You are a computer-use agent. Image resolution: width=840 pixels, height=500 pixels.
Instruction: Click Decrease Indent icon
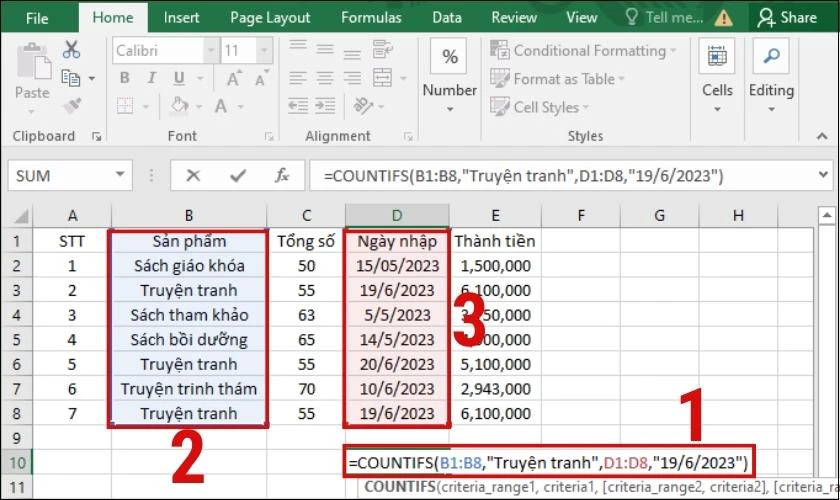coord(298,106)
